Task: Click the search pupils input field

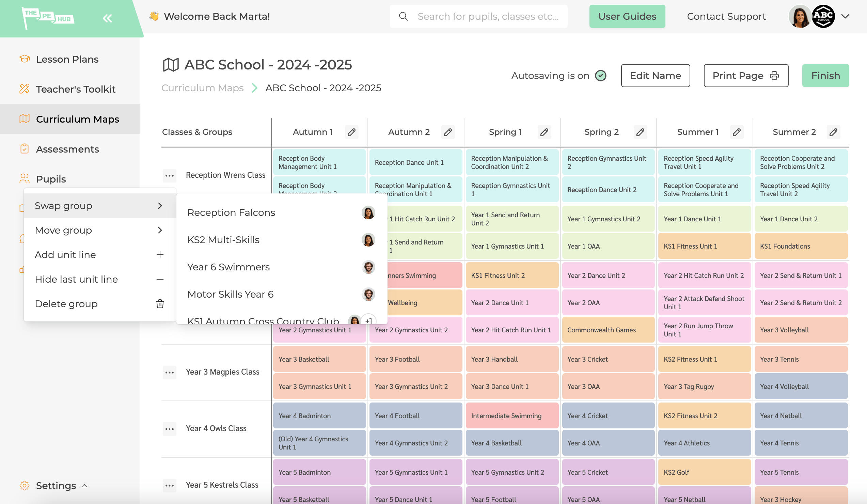Action: 478,16
